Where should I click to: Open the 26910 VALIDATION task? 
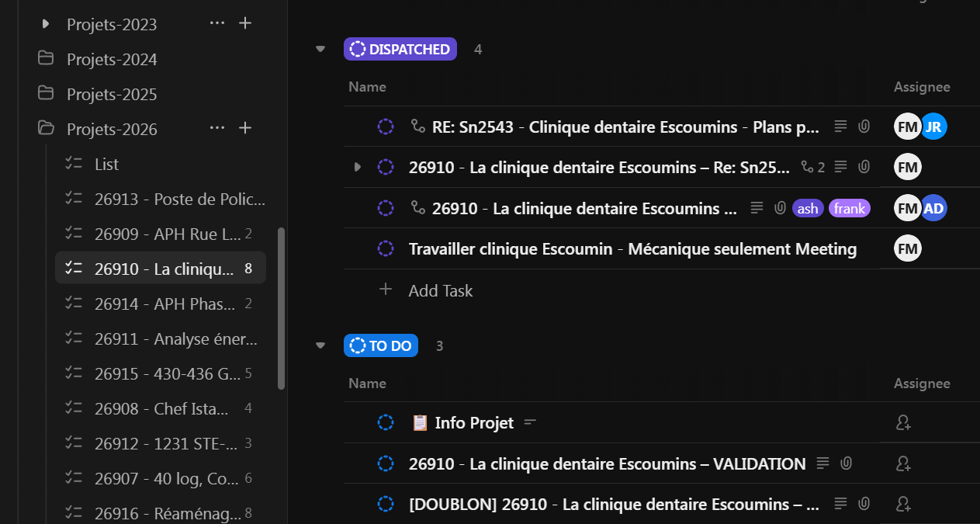tap(607, 464)
